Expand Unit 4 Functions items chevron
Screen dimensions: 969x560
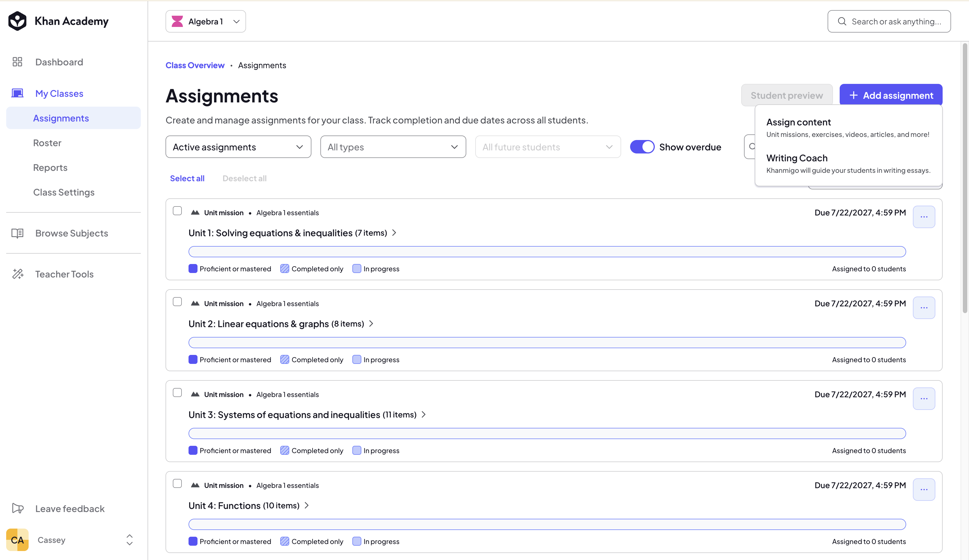tap(306, 505)
